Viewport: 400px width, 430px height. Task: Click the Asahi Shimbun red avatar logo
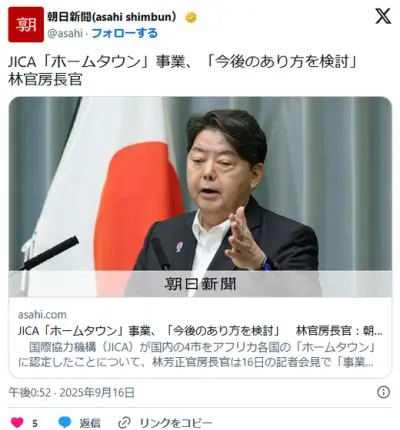[x=26, y=24]
